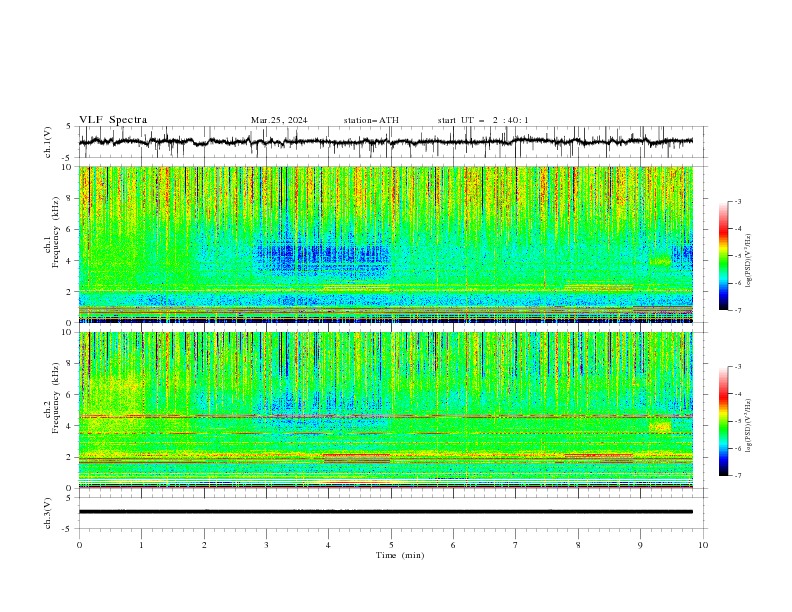Viewport: 792px width, 612px height.
Task: Click time axis tick label '1'
Action: (141, 545)
